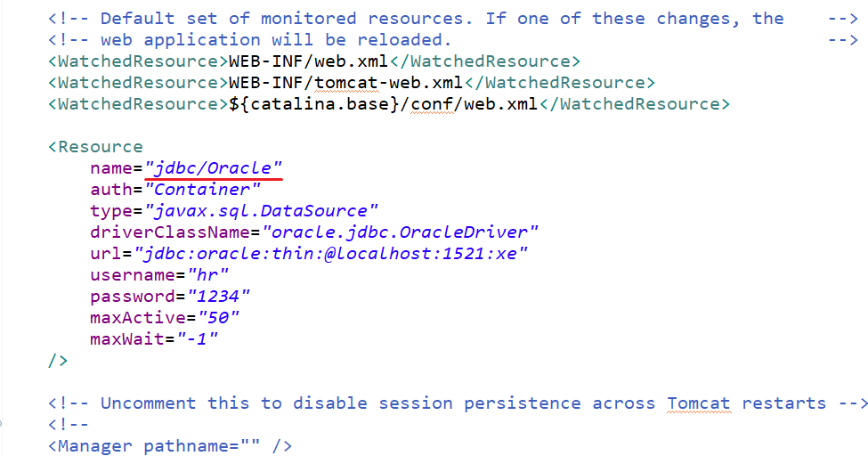Image resolution: width=868 pixels, height=456 pixels.
Task: Click the "web application will be reloaded" comment
Action: [x=276, y=40]
